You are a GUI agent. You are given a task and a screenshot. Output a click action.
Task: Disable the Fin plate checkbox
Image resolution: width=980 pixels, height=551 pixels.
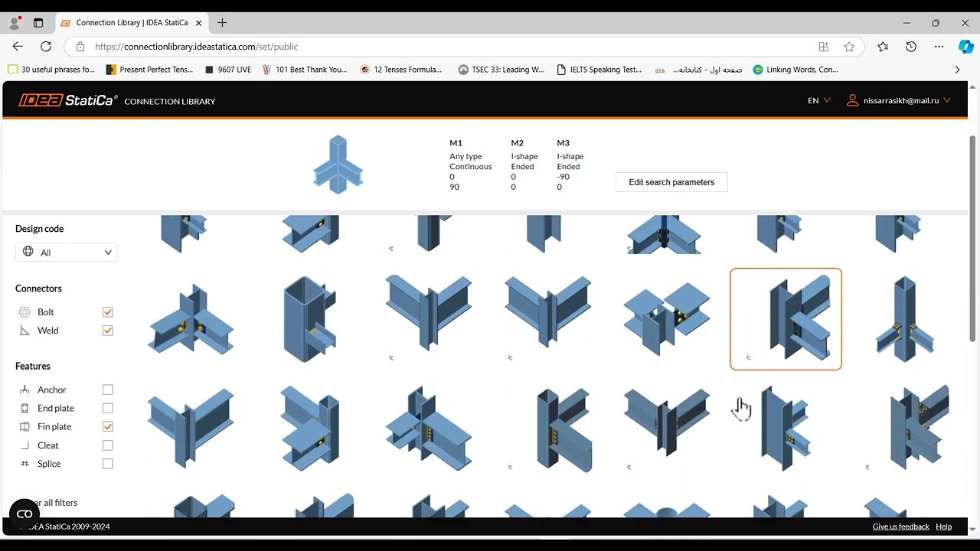[x=107, y=427]
